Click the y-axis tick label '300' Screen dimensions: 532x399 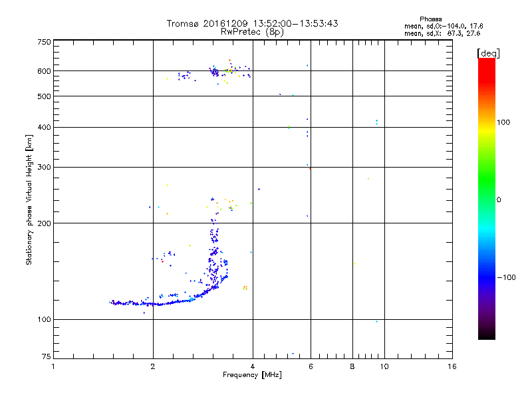44,168
